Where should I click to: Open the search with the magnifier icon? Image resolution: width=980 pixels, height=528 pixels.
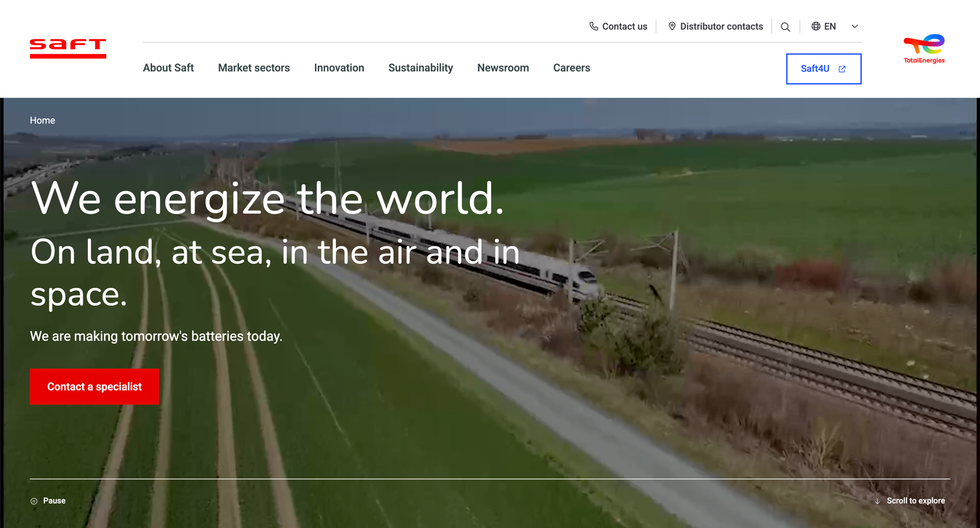(786, 26)
